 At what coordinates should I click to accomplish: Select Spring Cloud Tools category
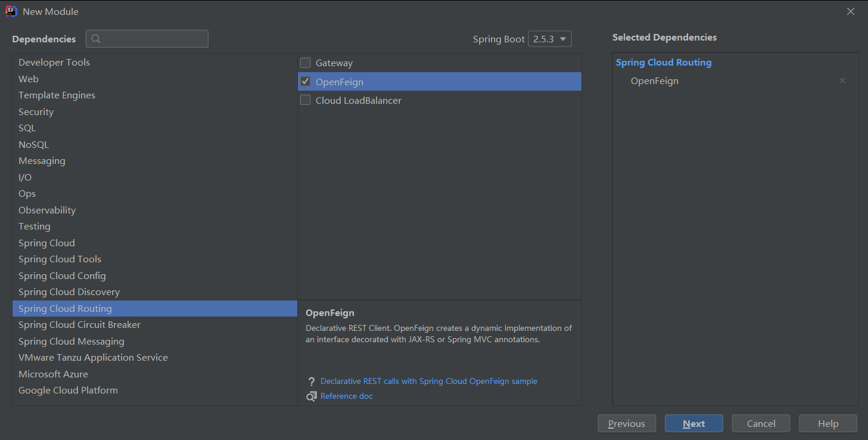pyautogui.click(x=155, y=259)
